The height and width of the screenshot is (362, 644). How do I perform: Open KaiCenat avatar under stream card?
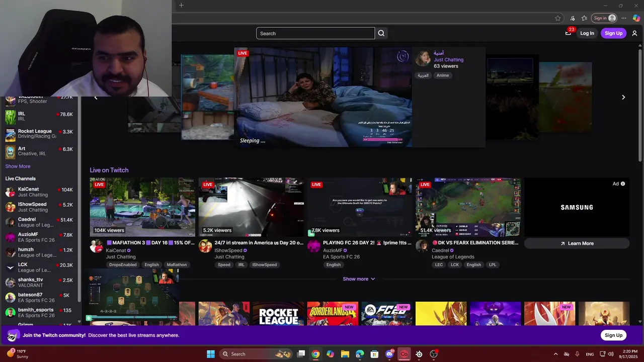(x=96, y=246)
